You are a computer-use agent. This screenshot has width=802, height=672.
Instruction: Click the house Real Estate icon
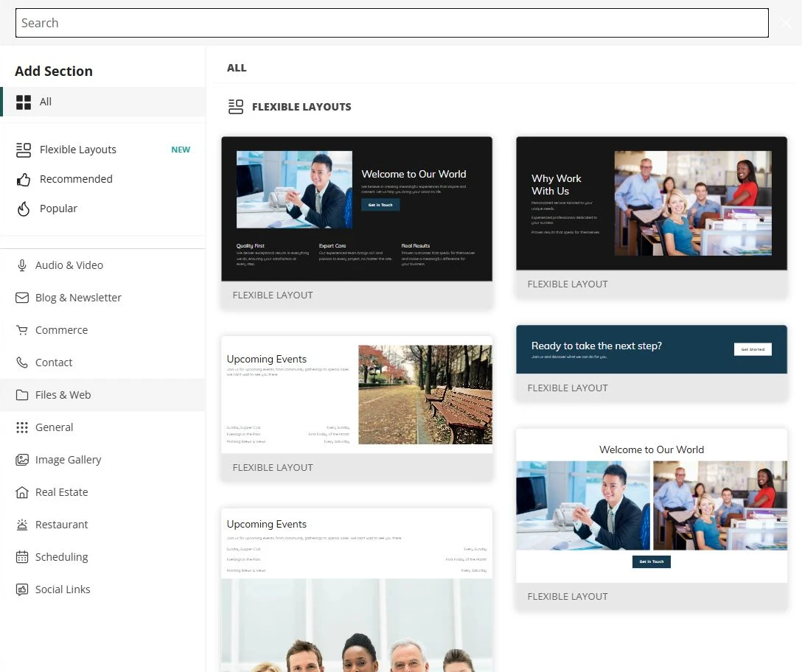pyautogui.click(x=22, y=492)
